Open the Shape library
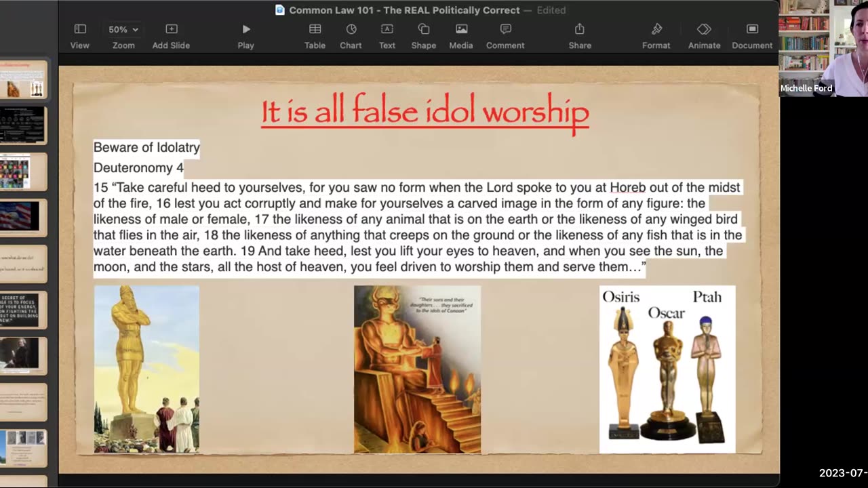This screenshot has height=488, width=868. click(x=424, y=36)
